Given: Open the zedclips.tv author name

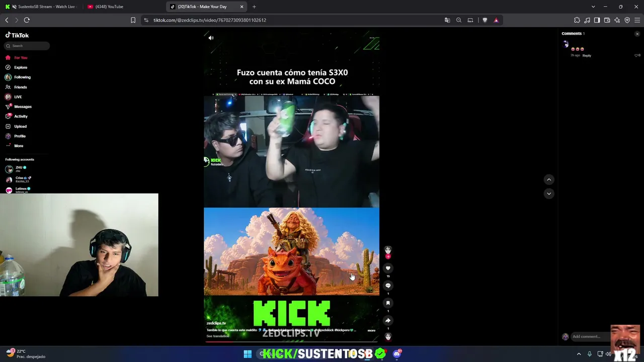Looking at the screenshot, I should coord(216,323).
